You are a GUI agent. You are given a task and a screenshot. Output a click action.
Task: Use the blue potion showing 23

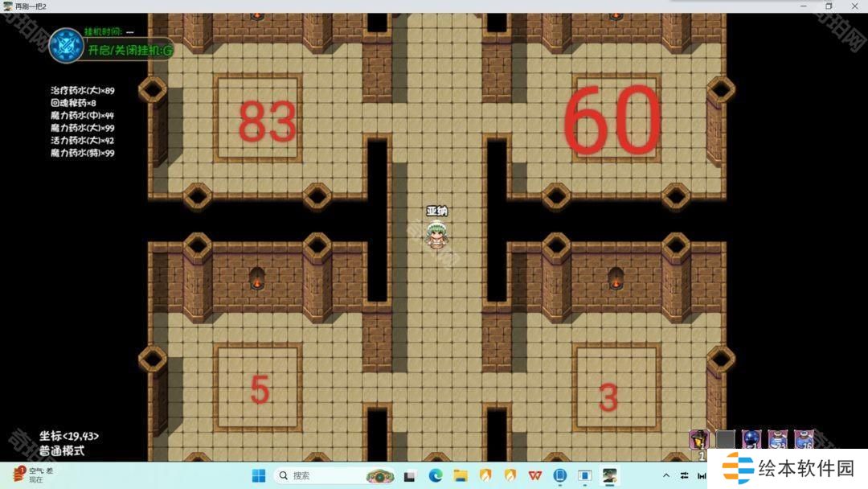click(x=777, y=439)
